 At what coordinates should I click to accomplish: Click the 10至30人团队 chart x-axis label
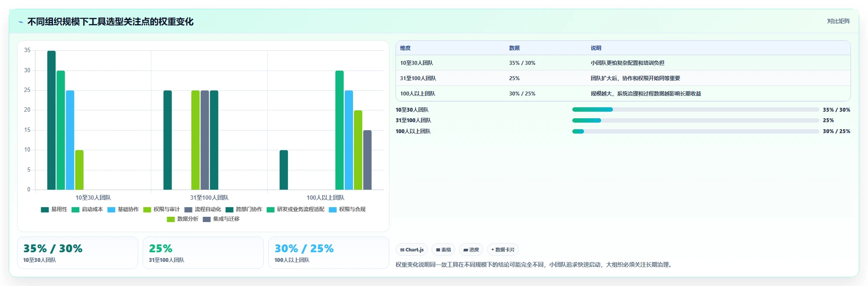point(93,198)
